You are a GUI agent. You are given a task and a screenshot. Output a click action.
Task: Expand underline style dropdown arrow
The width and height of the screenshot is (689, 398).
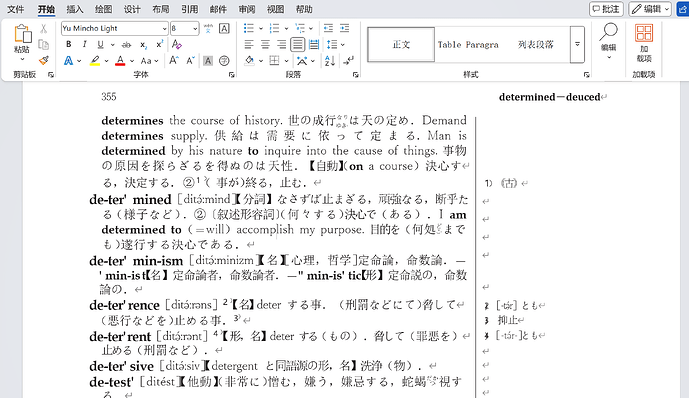112,45
